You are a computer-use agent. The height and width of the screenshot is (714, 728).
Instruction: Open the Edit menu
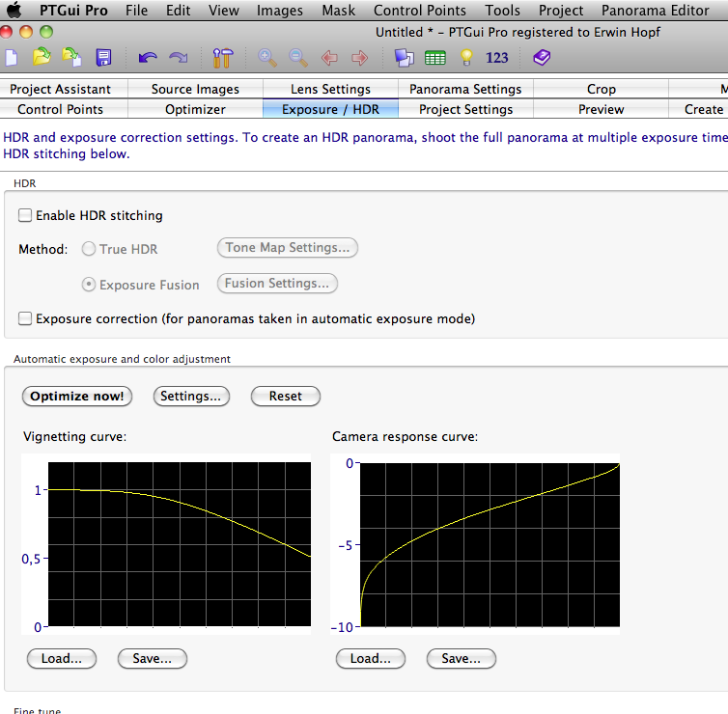(x=179, y=11)
